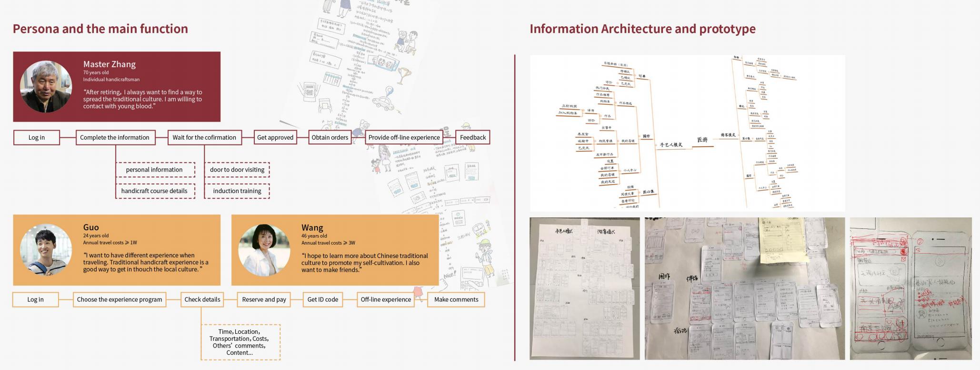Select the Get approved step
Viewport: 980px width, 370px height.
point(275,137)
